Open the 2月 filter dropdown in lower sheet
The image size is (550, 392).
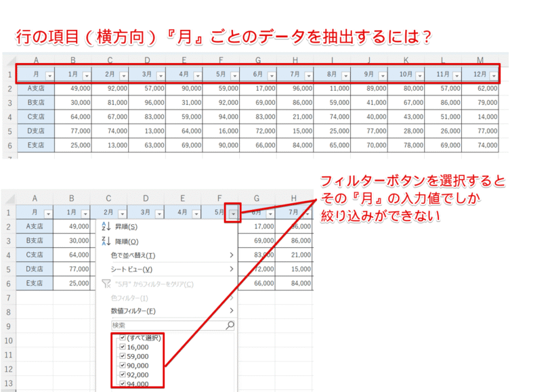[122, 214]
